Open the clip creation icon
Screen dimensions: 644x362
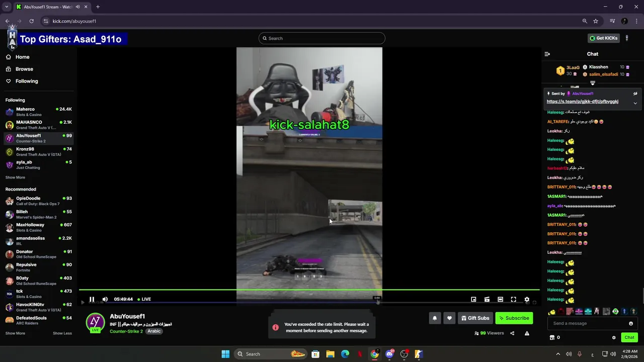(487, 299)
